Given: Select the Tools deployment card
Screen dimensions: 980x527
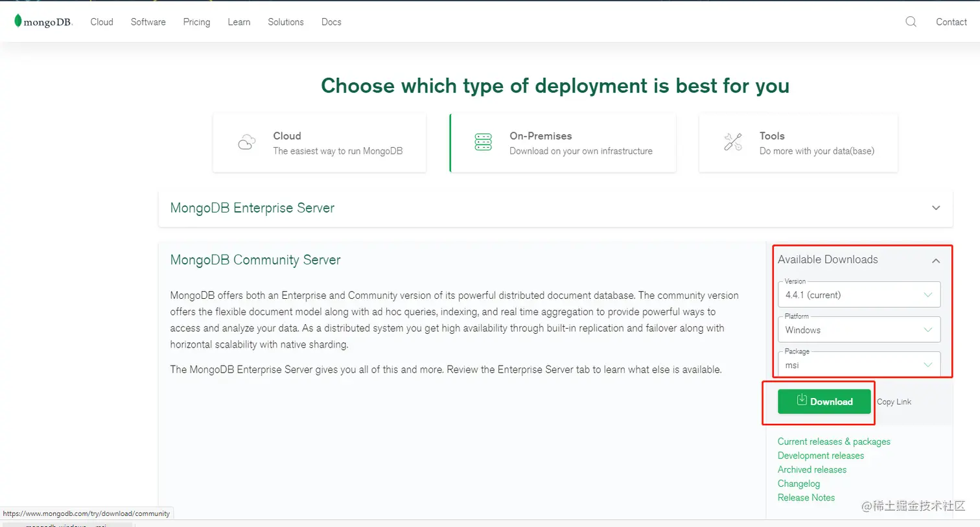Looking at the screenshot, I should (798, 143).
